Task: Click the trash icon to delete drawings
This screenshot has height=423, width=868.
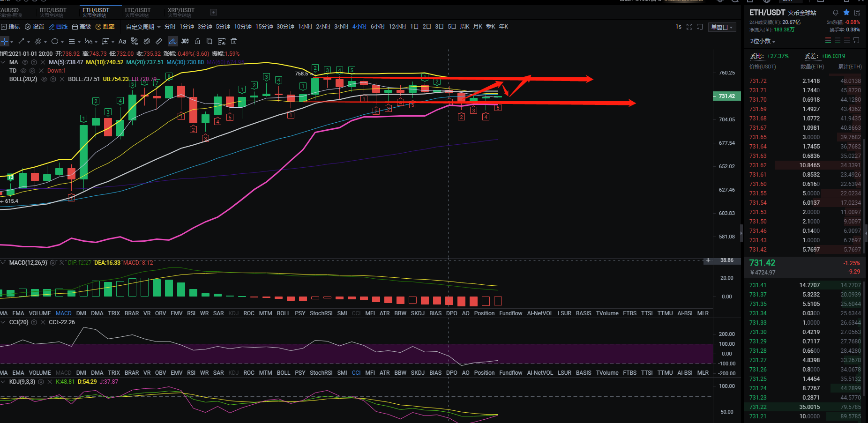Action: point(234,41)
